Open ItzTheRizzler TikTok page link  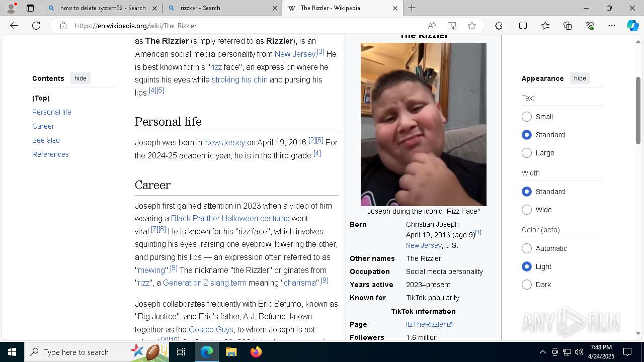tap(429, 324)
